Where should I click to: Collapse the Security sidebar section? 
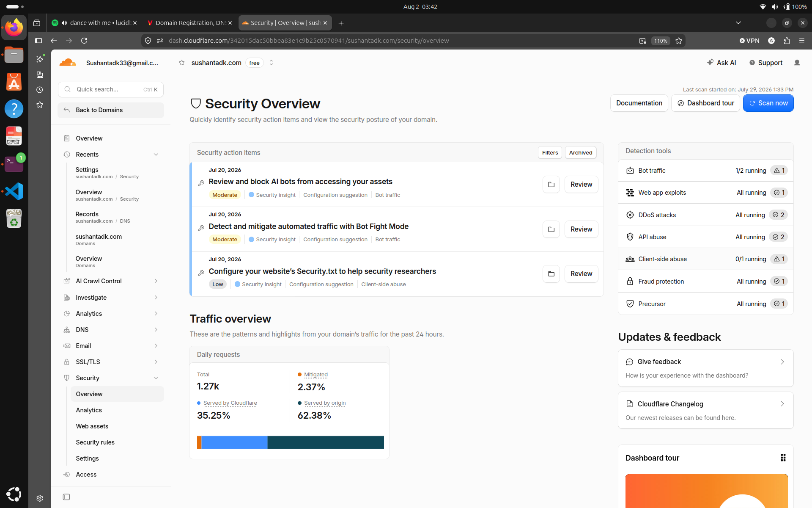pos(156,378)
